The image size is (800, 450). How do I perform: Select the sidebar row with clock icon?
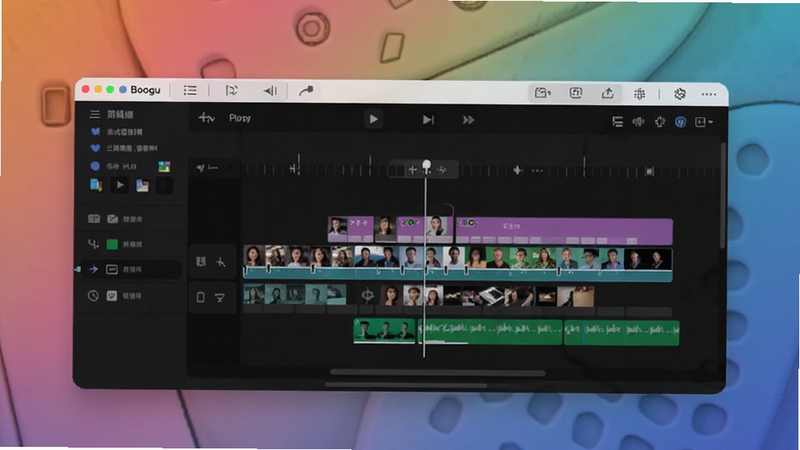pos(132,295)
